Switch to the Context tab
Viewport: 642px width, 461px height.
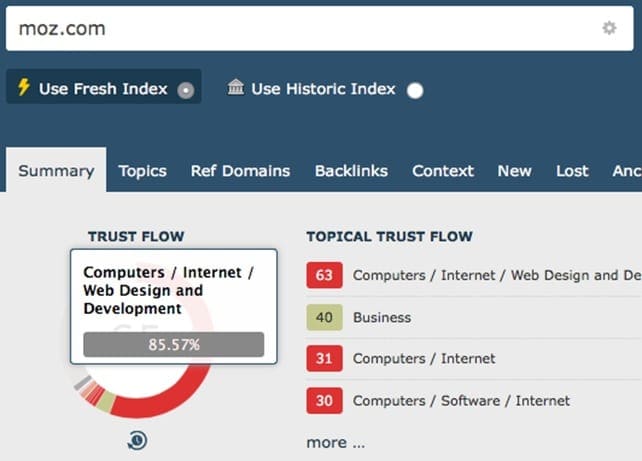click(x=443, y=171)
